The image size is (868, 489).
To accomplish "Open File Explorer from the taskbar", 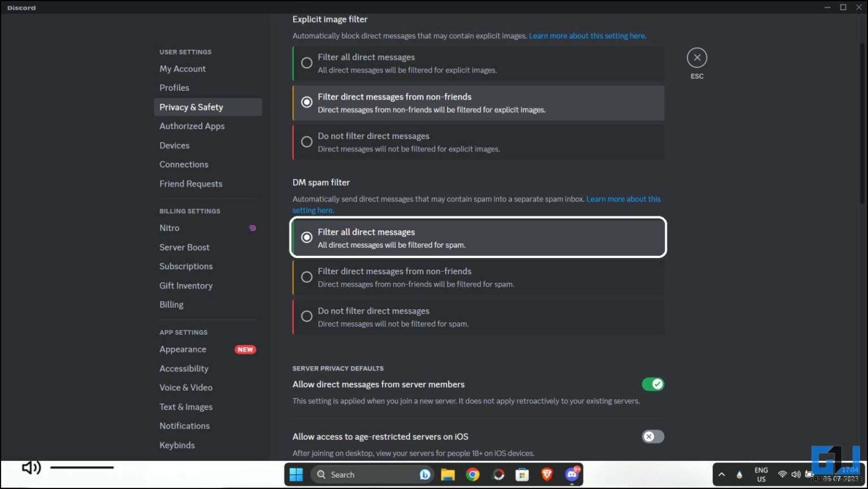I will pos(448,474).
